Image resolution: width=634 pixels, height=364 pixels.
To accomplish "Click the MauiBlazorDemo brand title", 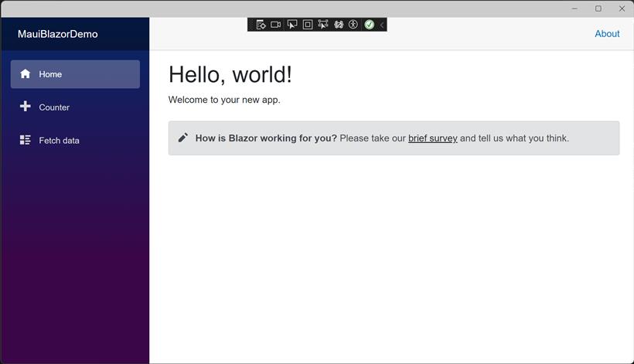I will coord(58,34).
